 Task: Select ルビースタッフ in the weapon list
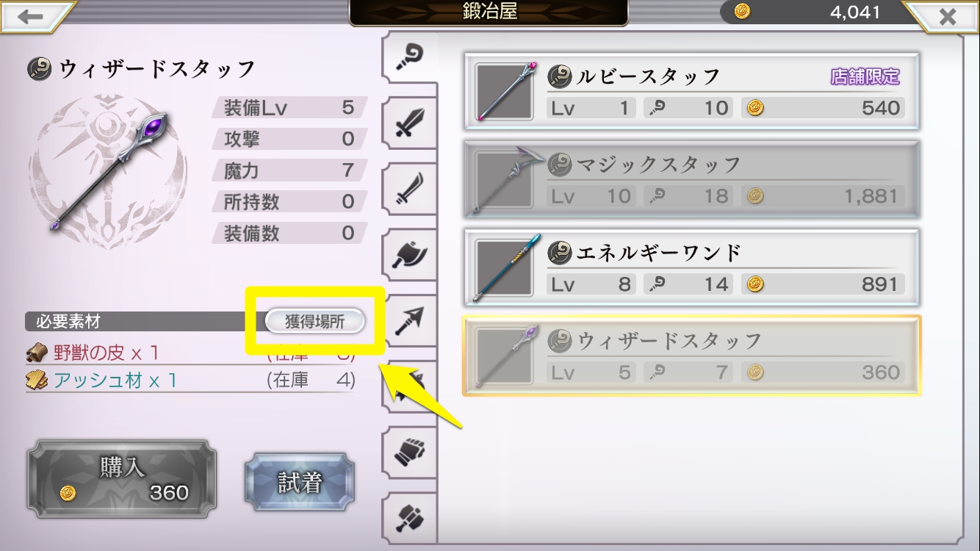click(691, 92)
